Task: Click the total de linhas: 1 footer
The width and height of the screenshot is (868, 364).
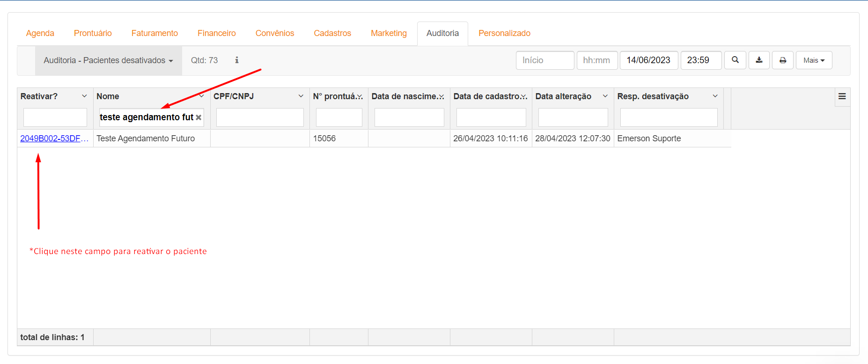Action: click(x=52, y=337)
